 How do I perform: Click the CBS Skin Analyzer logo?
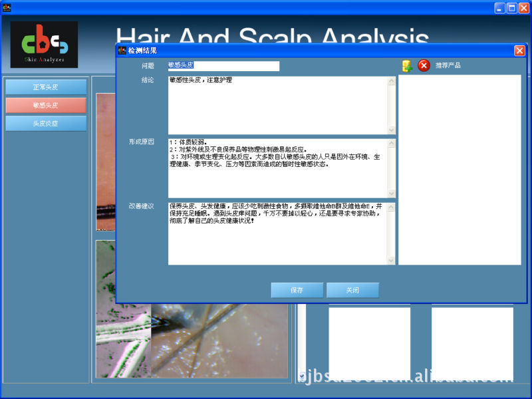pyautogui.click(x=44, y=45)
